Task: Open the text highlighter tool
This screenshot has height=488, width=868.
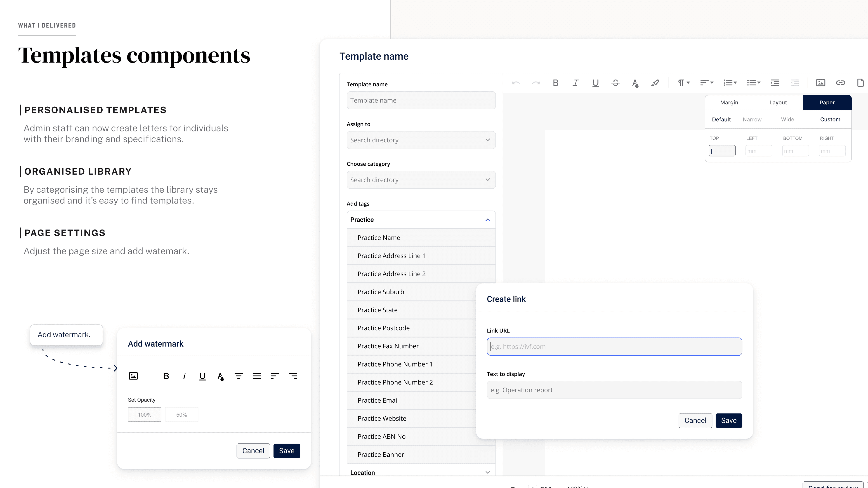Action: tap(655, 82)
